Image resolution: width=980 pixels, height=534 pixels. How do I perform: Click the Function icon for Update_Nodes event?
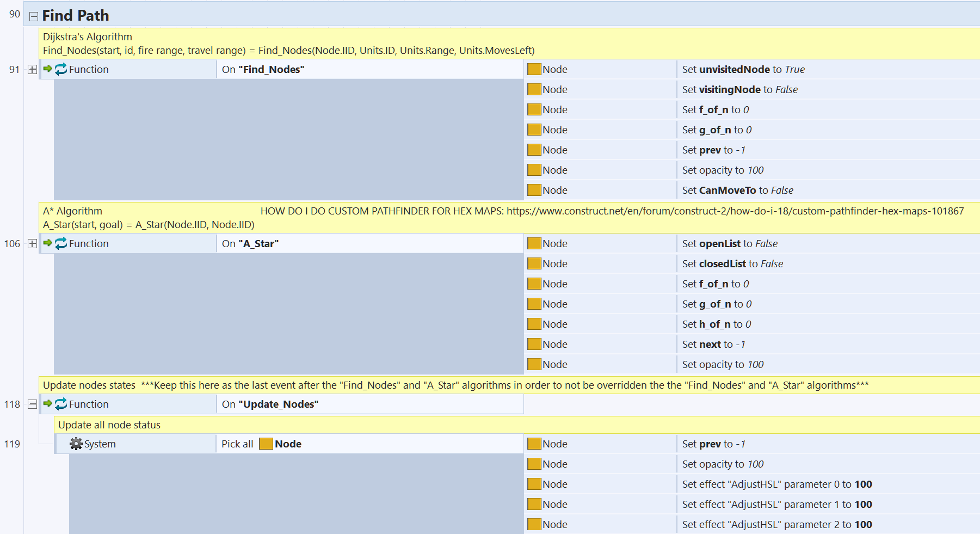point(60,404)
